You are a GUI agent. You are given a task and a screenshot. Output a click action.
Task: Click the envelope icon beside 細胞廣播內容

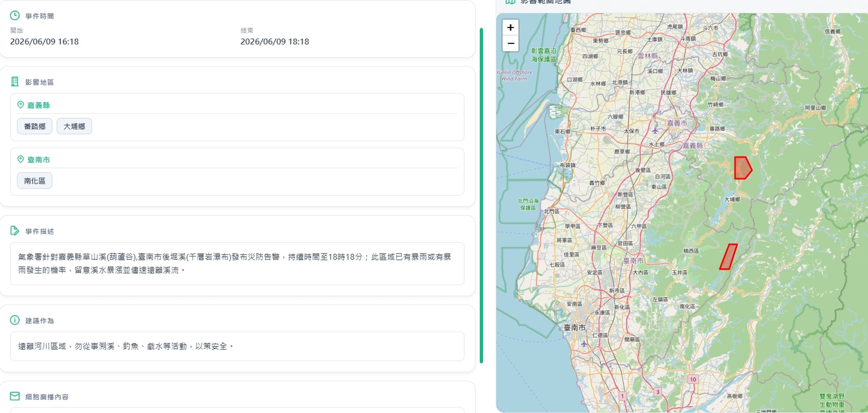[15, 396]
